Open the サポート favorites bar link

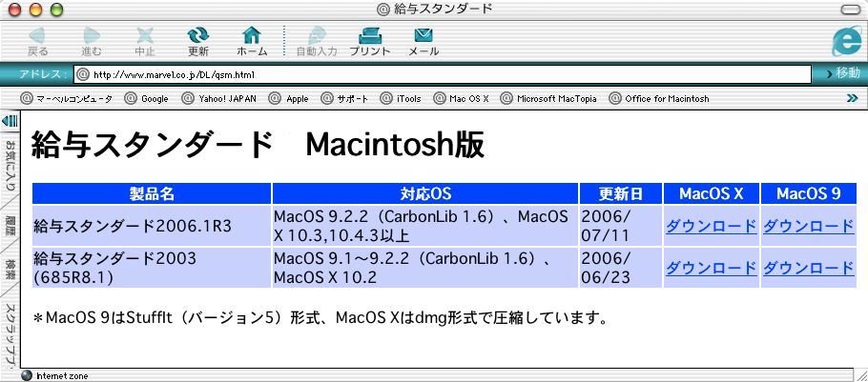(x=344, y=99)
